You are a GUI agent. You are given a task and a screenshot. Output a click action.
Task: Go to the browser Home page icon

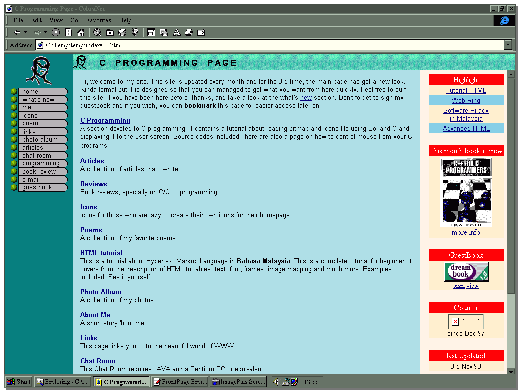81,33
